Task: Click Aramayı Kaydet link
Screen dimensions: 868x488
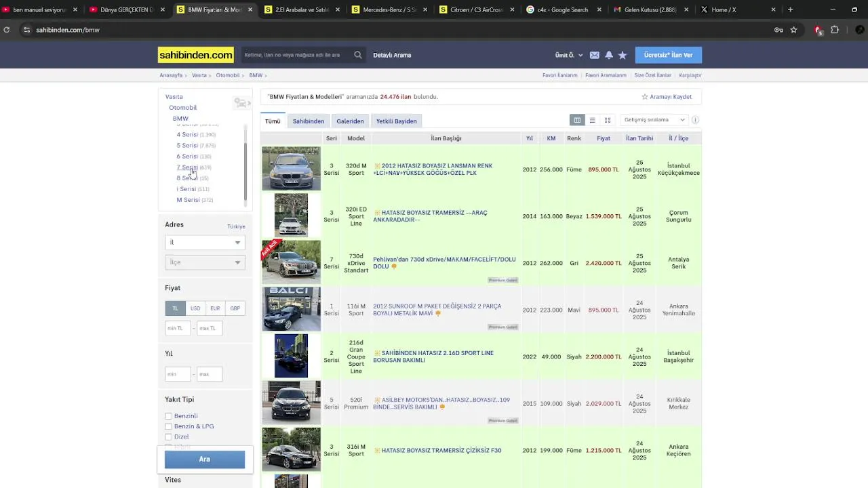Action: point(667,97)
